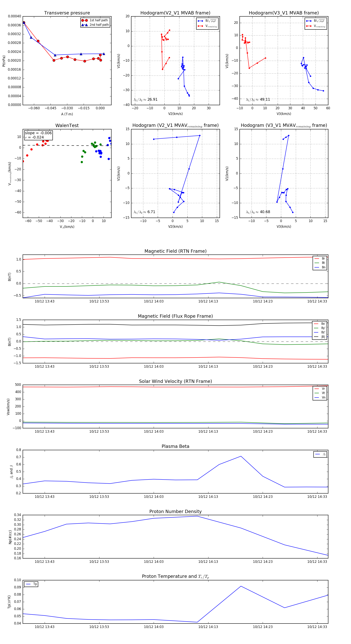
Task: Click 'Vr' legend entry
Action: coord(320,389)
